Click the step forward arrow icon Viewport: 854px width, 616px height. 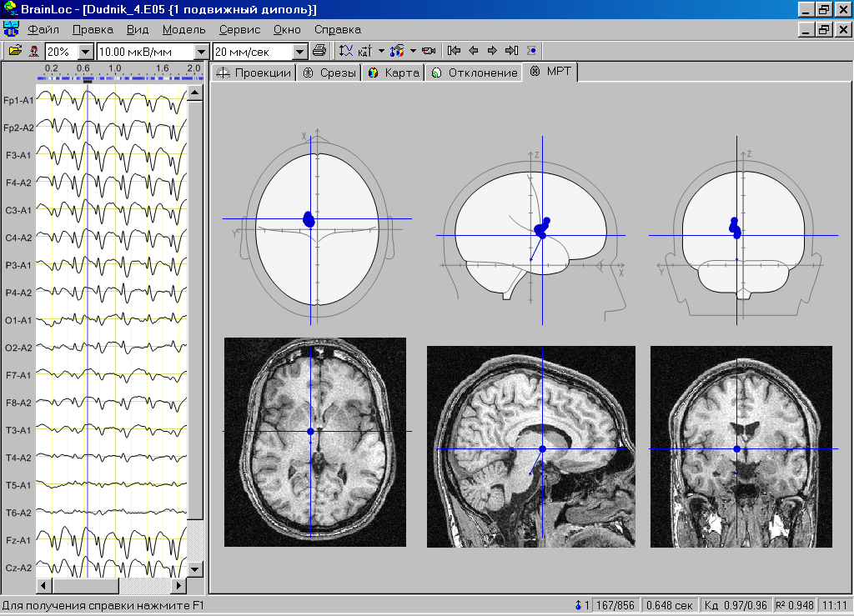[492, 51]
